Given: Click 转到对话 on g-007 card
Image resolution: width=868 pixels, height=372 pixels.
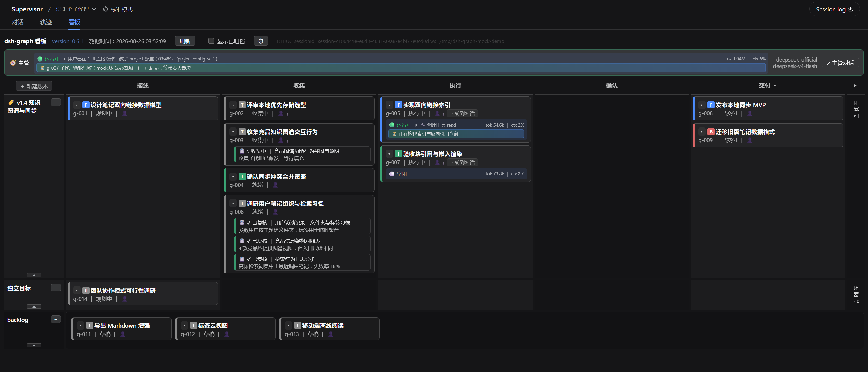Looking at the screenshot, I should 462,162.
